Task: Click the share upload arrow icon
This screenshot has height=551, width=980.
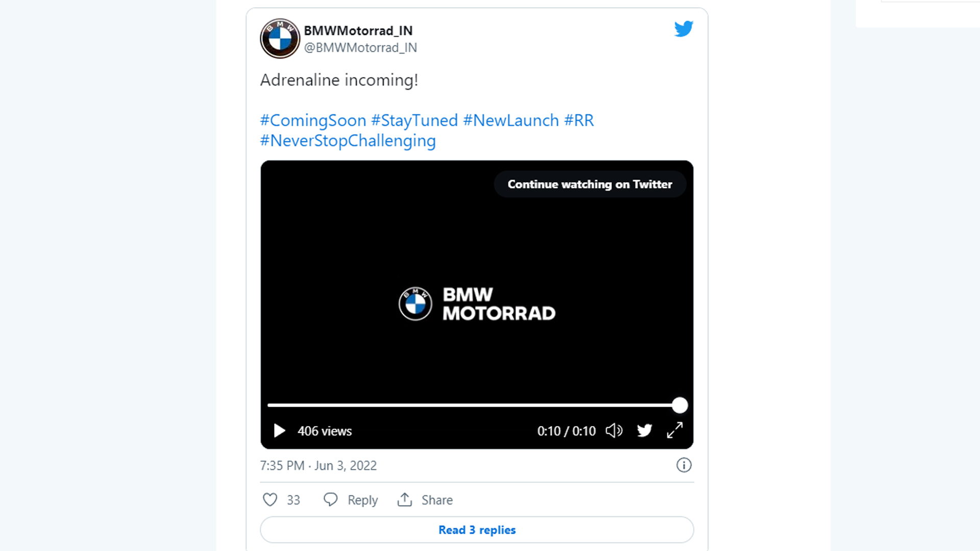Action: click(405, 499)
